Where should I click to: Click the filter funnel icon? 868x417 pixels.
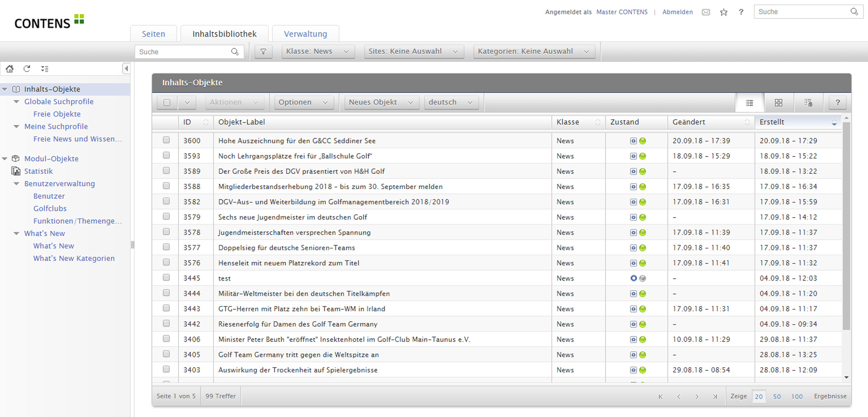click(x=263, y=52)
